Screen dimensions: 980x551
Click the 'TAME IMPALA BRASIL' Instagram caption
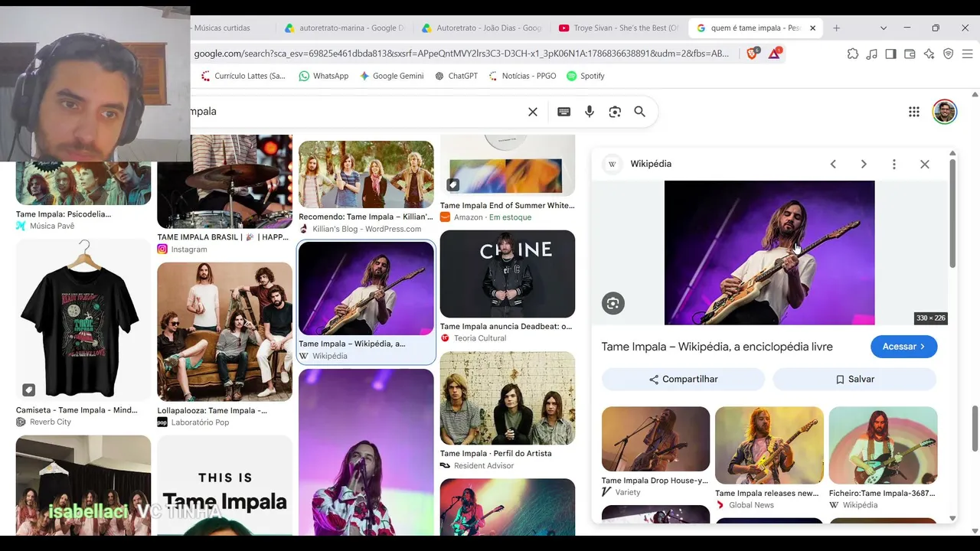pyautogui.click(x=223, y=237)
